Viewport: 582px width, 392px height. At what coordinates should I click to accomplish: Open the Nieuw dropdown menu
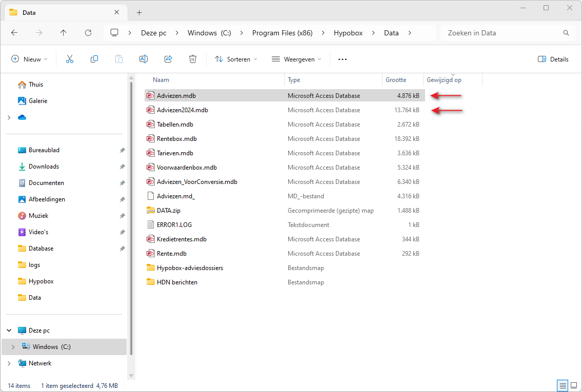[29, 59]
